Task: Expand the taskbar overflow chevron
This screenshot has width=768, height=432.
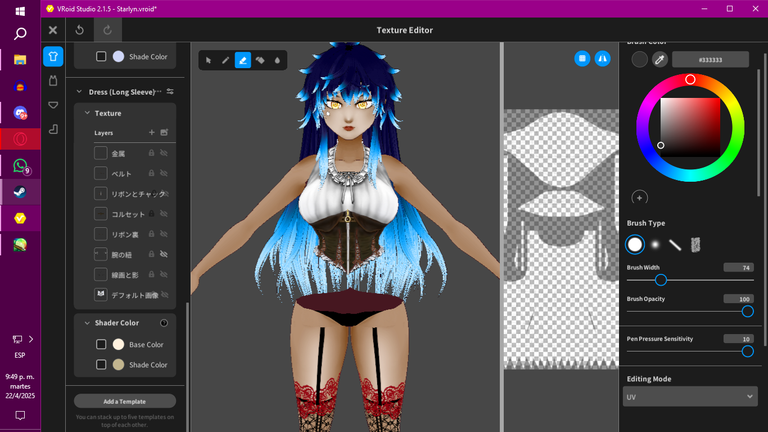Action: point(31,339)
